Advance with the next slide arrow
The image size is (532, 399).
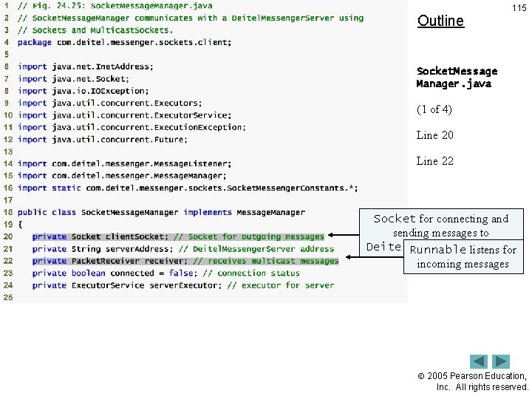click(x=501, y=361)
